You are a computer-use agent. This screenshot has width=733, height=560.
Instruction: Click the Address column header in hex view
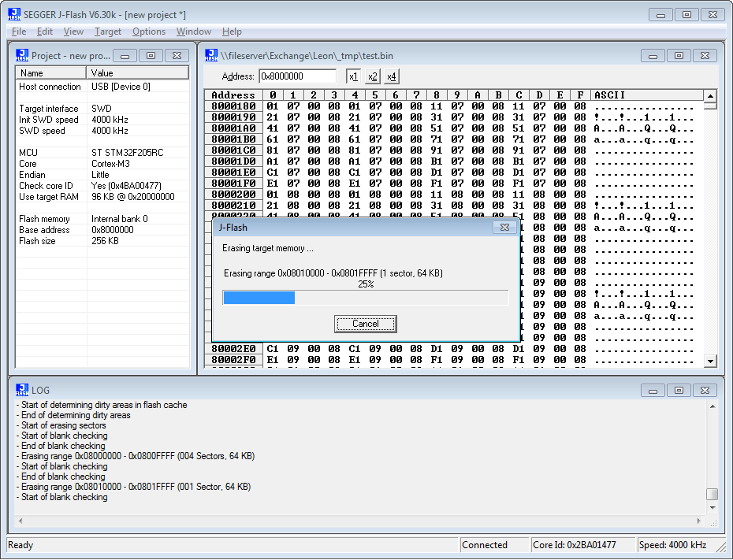(233, 95)
